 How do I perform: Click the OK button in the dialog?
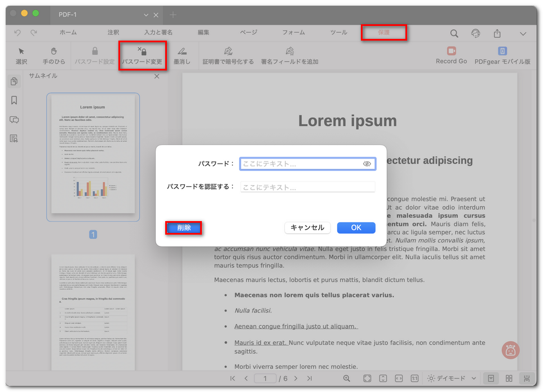click(356, 227)
